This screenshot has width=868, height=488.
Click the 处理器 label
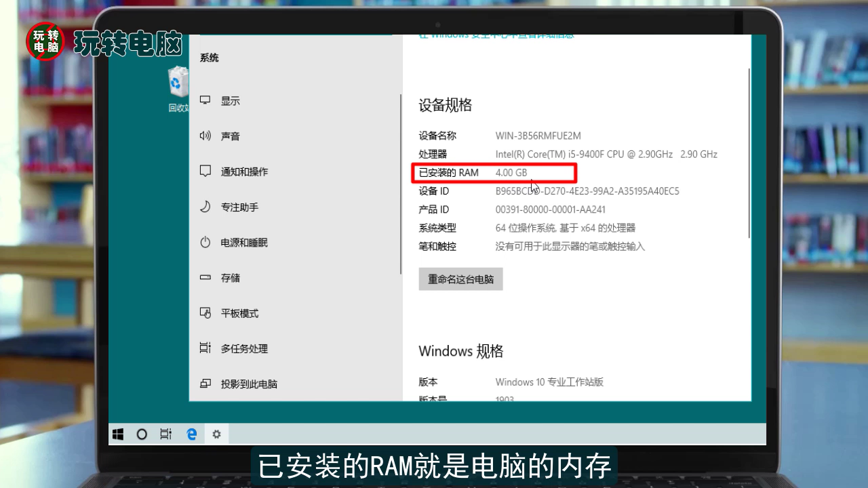point(433,154)
